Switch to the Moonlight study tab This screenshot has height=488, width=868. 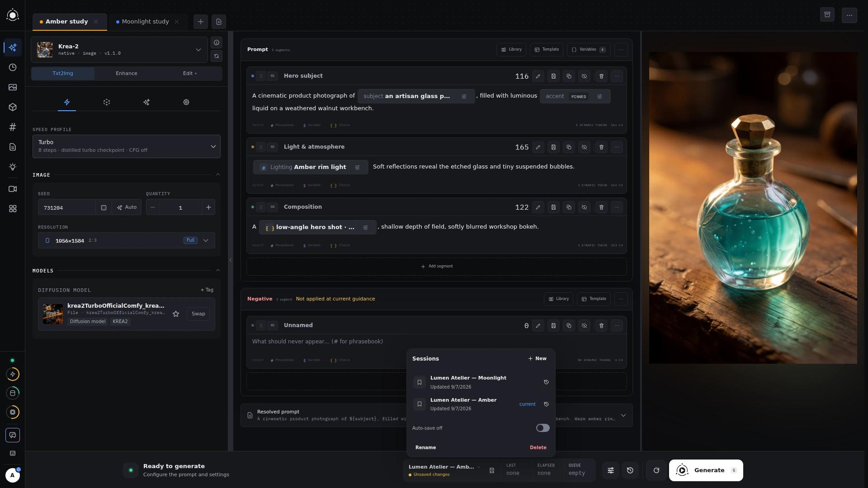(x=145, y=22)
